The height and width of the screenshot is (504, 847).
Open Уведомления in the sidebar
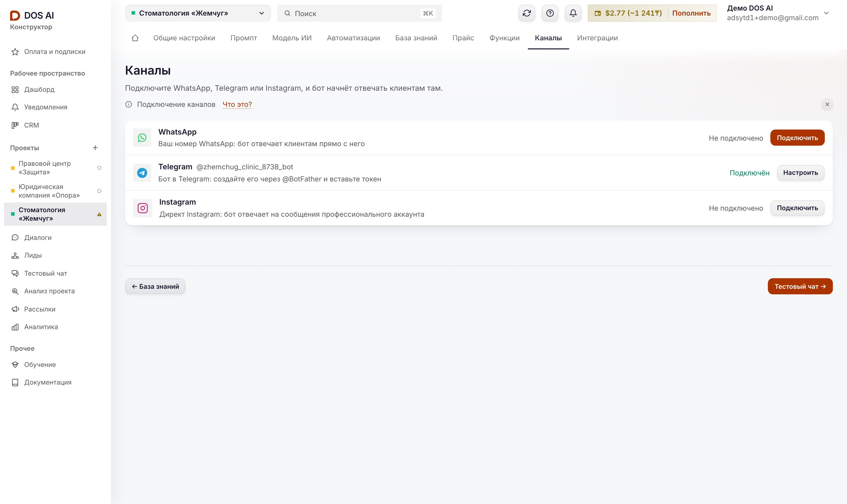[x=55, y=107]
